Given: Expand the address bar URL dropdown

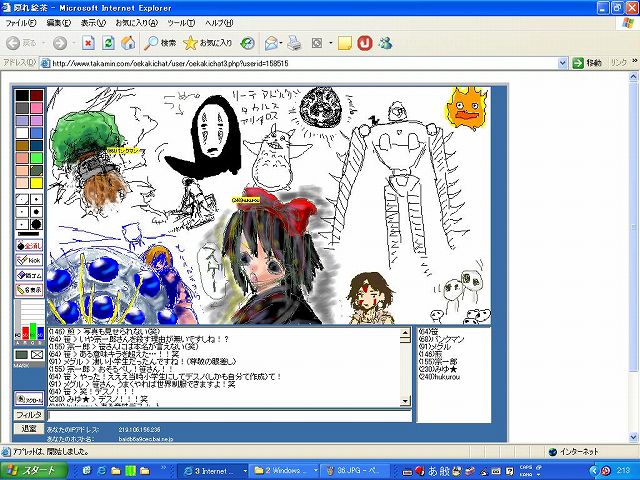Looking at the screenshot, I should coord(562,63).
